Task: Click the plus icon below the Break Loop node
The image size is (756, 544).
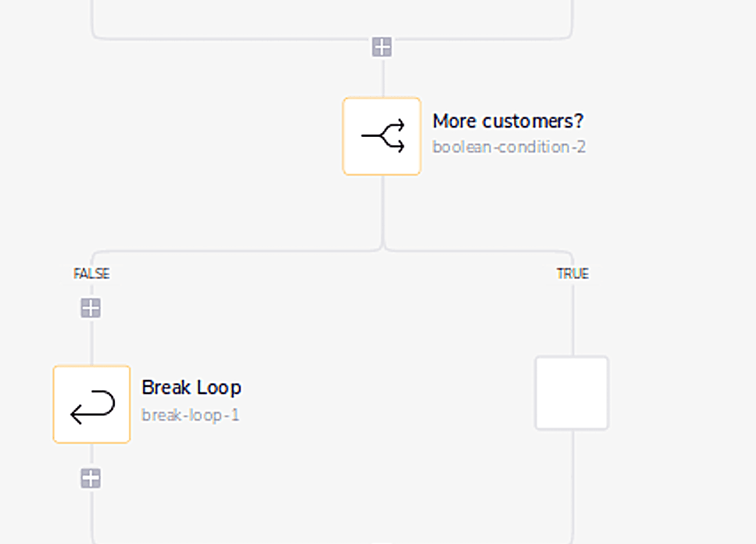Action: tap(91, 476)
